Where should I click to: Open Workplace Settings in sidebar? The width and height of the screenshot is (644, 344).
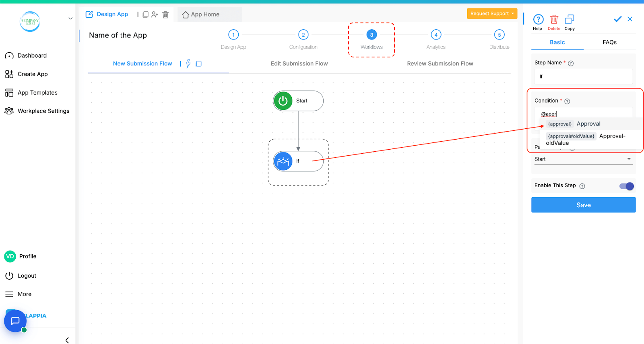pos(37,111)
